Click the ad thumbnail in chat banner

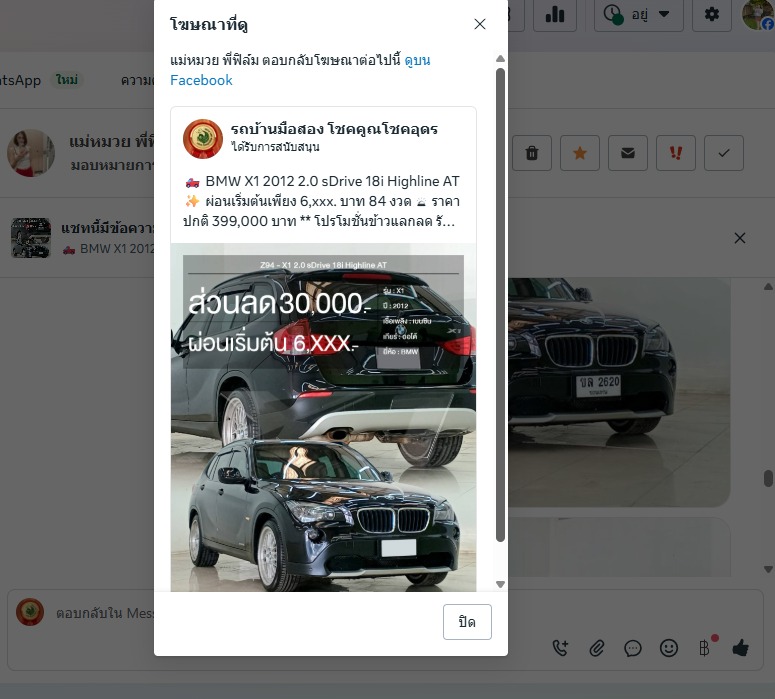[x=31, y=238]
